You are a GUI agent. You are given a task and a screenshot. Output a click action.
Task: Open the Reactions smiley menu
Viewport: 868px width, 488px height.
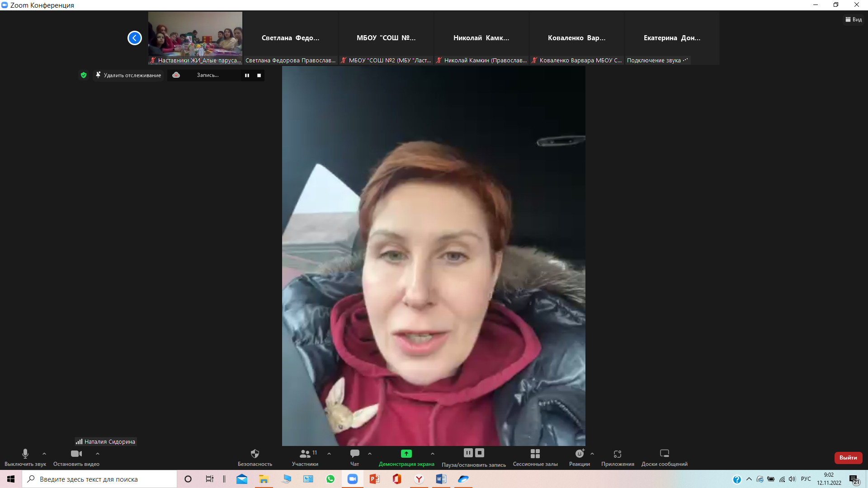coord(579,454)
